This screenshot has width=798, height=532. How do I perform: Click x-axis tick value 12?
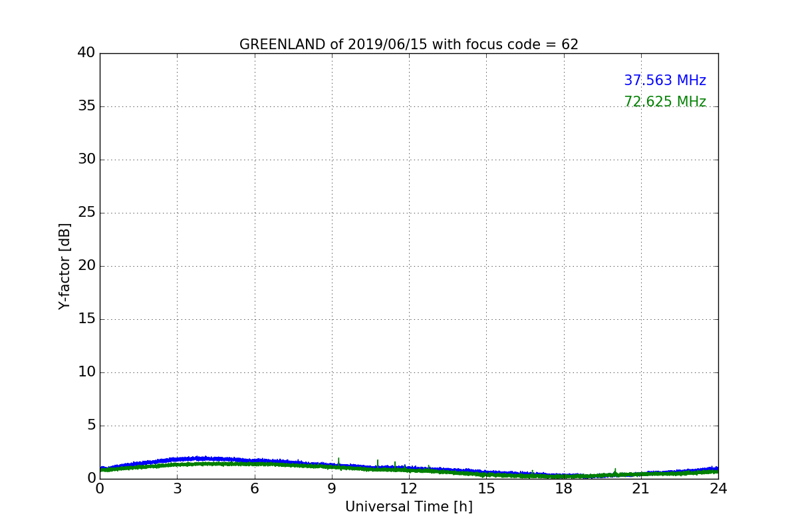[409, 489]
